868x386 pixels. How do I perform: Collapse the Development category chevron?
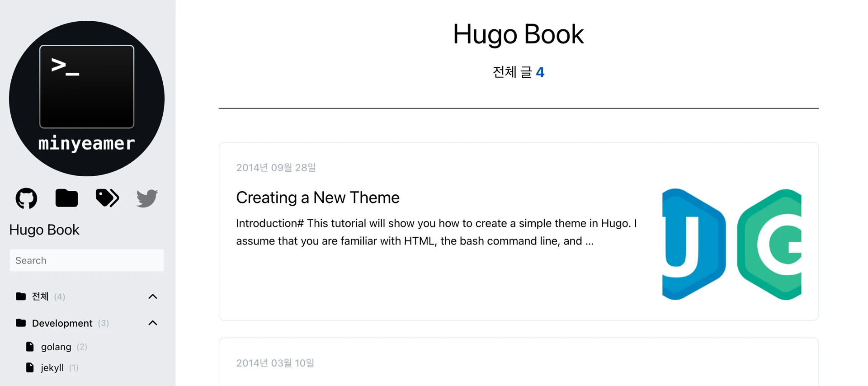coord(153,323)
